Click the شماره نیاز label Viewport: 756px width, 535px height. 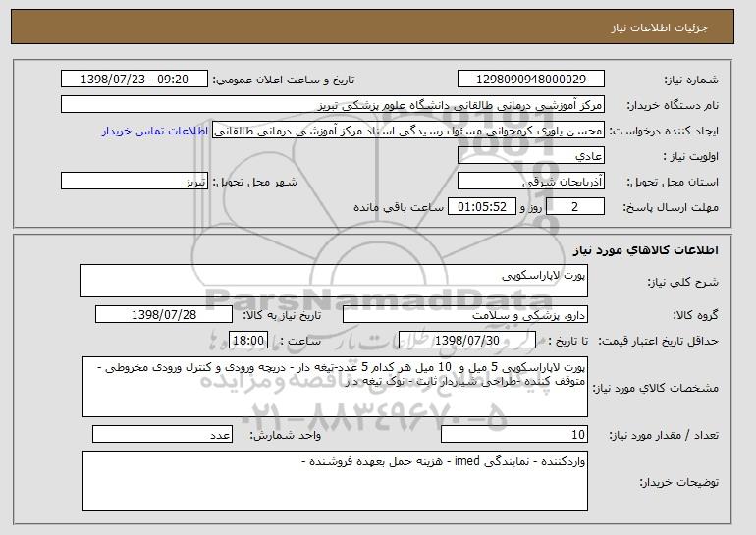(691, 80)
